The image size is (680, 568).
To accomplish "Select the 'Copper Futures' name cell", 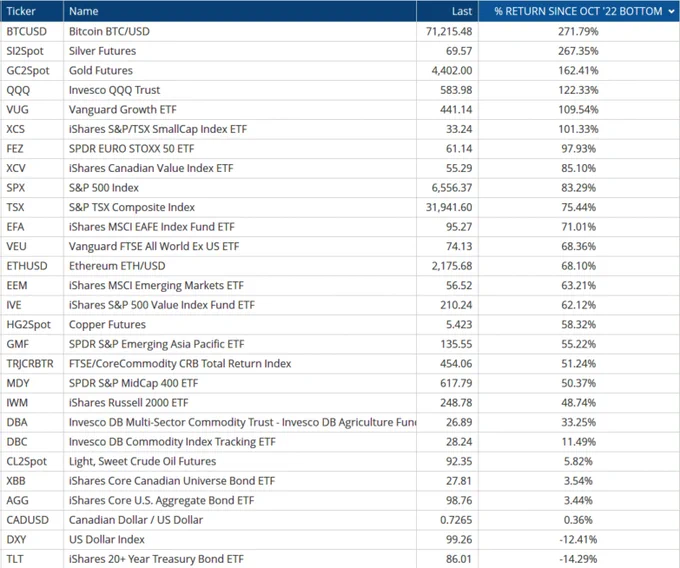I will (x=240, y=324).
